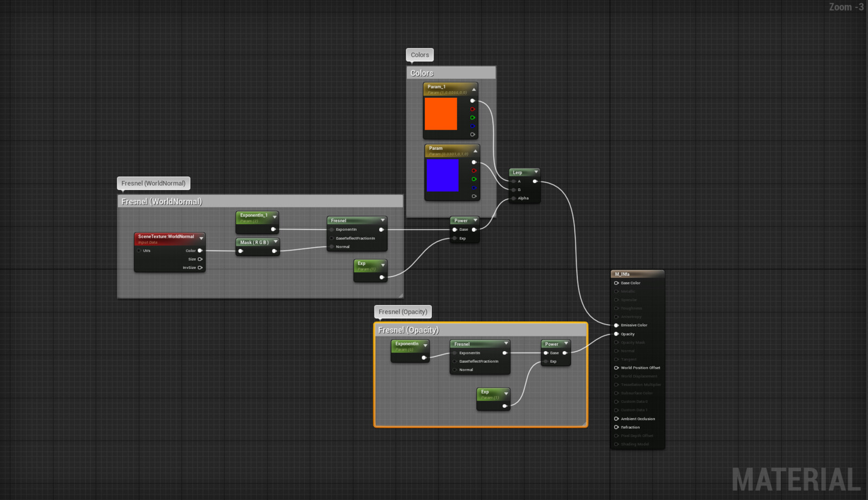Click the Mask (R G B) output pin
This screenshot has width=868, height=500.
tap(274, 251)
